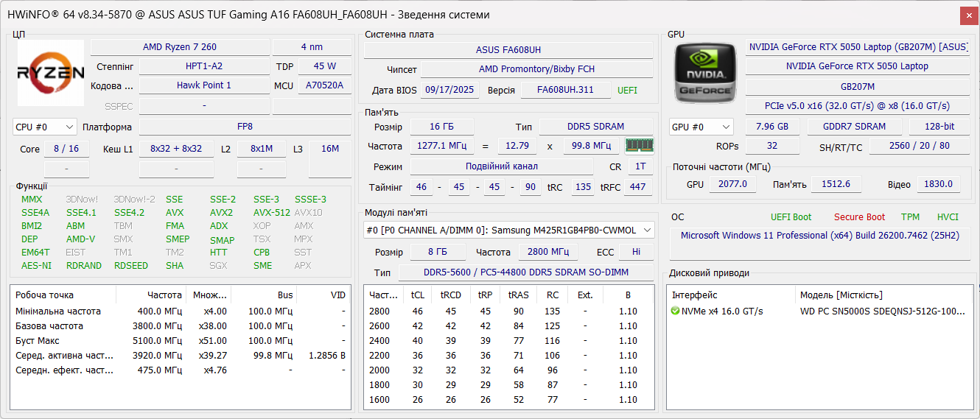Open the GPU #0 selector dropdown

point(701,127)
